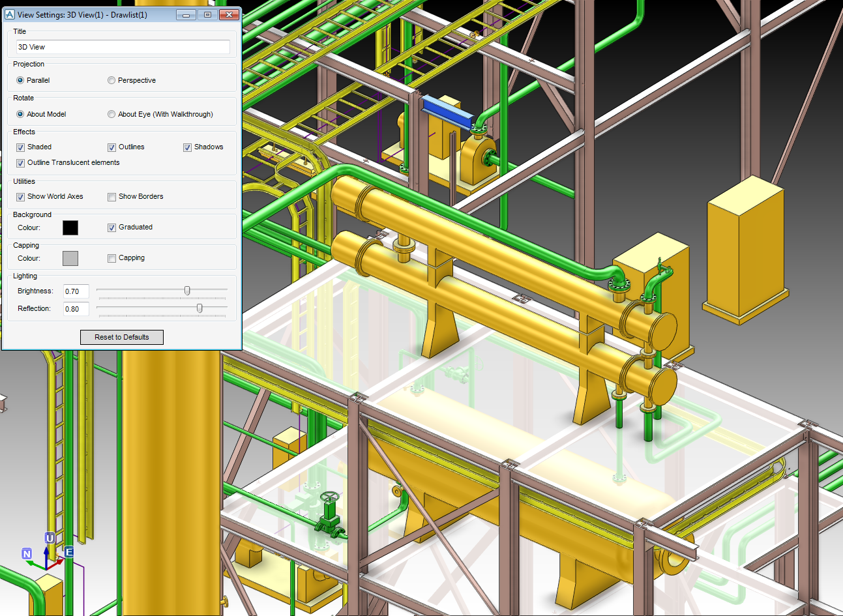The height and width of the screenshot is (616, 843).
Task: Select the green valve handwheel in the model
Action: pyautogui.click(x=331, y=497)
